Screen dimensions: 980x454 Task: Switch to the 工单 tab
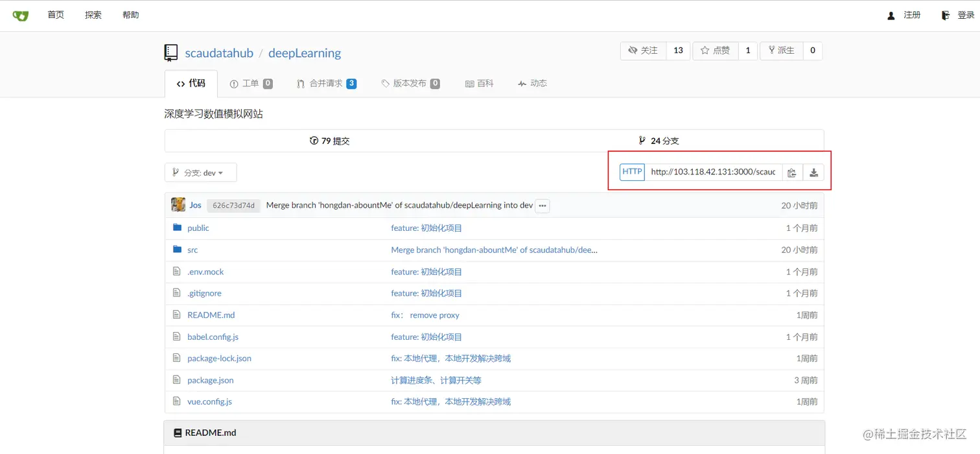(251, 84)
